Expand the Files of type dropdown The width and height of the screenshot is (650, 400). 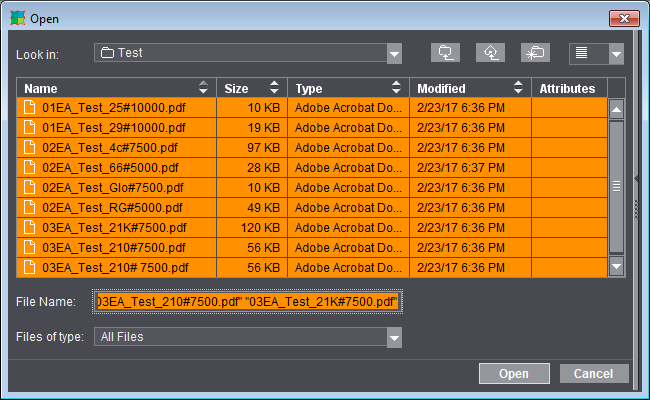click(x=394, y=338)
